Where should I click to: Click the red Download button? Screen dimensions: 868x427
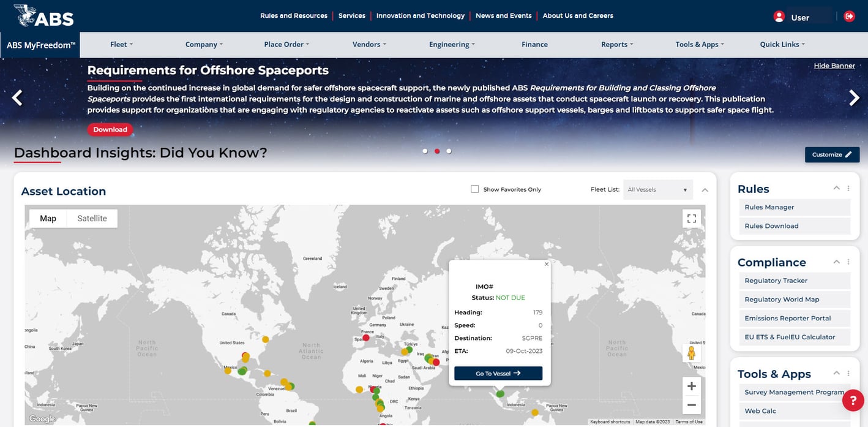coord(110,129)
